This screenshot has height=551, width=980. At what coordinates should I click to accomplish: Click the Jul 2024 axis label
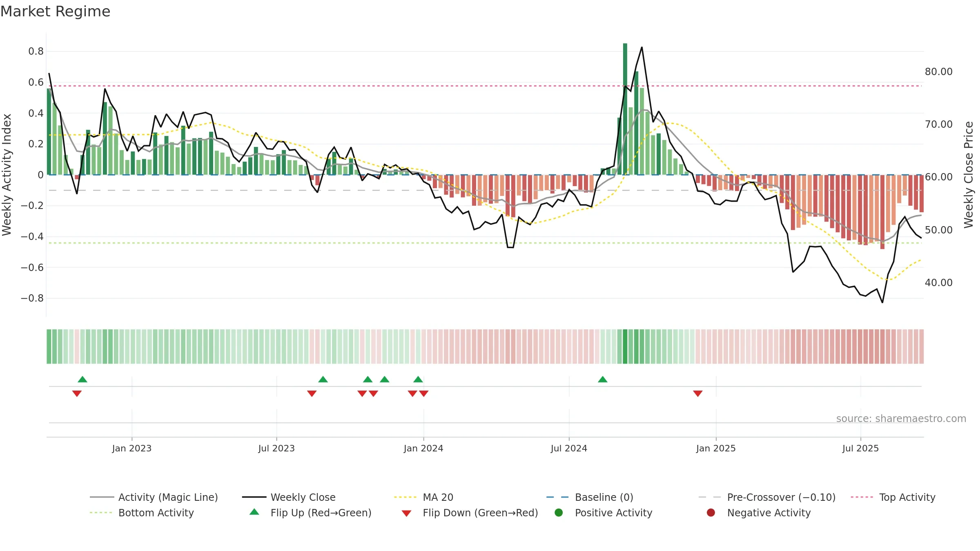[x=569, y=448]
